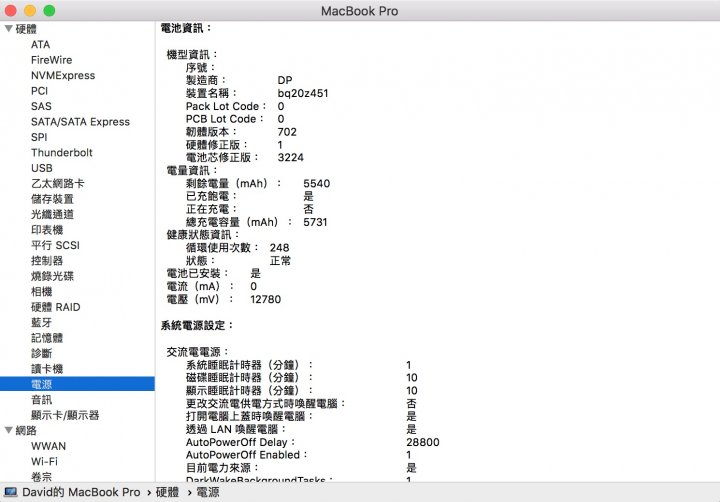The height and width of the screenshot is (502, 720).
Task: Select 音訊 audio entry
Action: pyautogui.click(x=41, y=400)
